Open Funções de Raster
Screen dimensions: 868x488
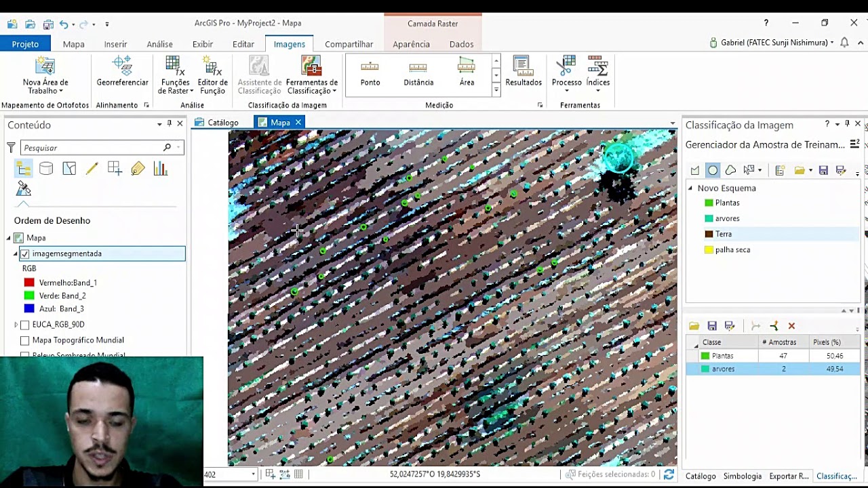(175, 75)
